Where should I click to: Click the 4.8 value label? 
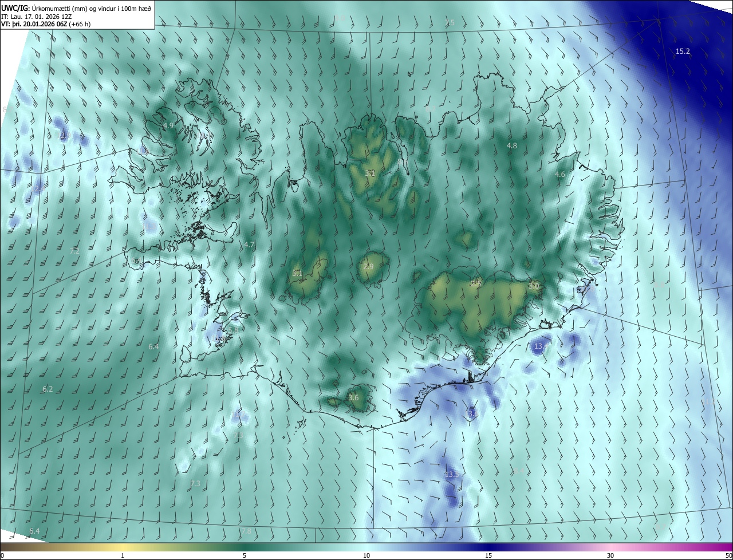512,146
